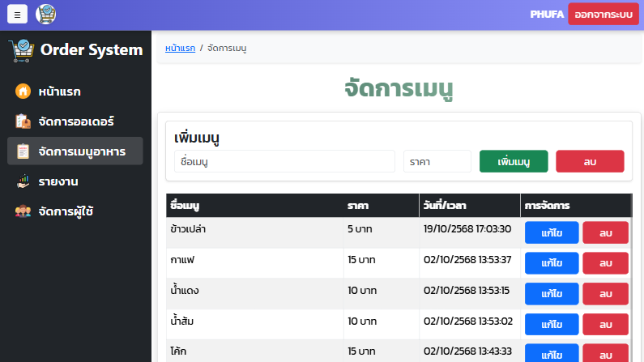Image resolution: width=644 pixels, height=362 pixels.
Task: Click the report chart icon in sidebar
Action: [x=23, y=181]
